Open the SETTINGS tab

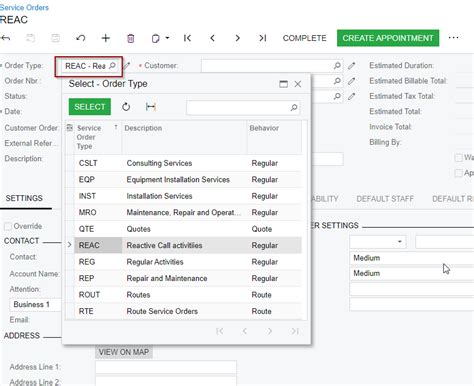tap(24, 198)
